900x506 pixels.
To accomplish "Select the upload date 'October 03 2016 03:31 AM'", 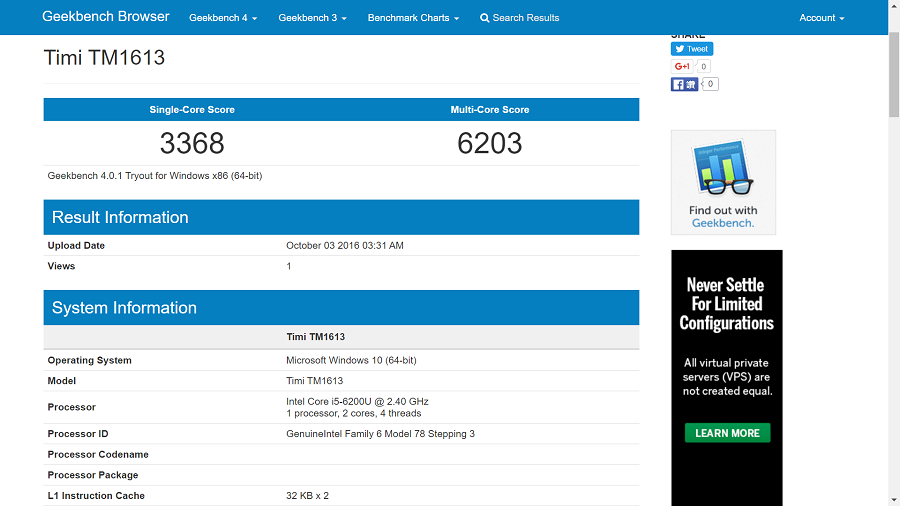I will click(x=344, y=246).
